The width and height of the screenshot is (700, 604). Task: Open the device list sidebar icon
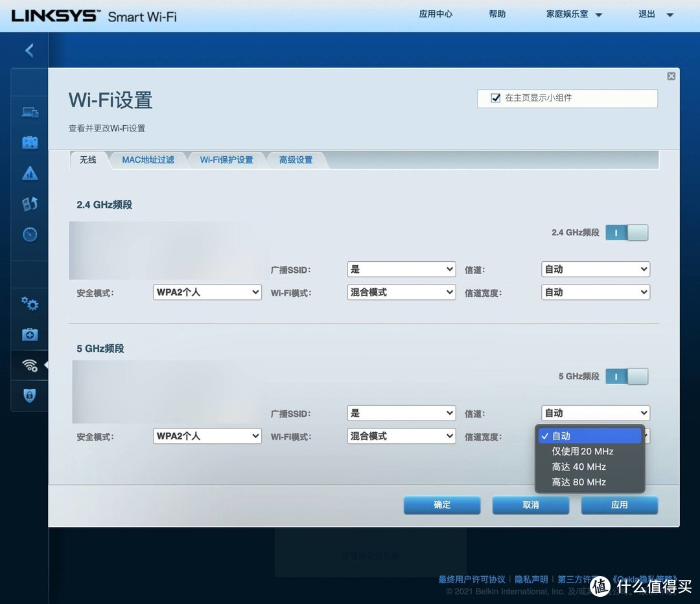pyautogui.click(x=29, y=111)
